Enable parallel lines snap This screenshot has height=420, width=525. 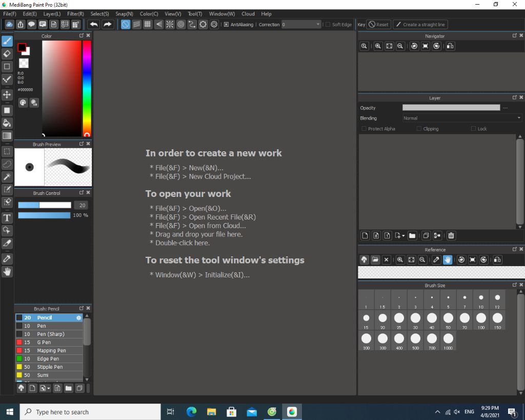pos(136,25)
